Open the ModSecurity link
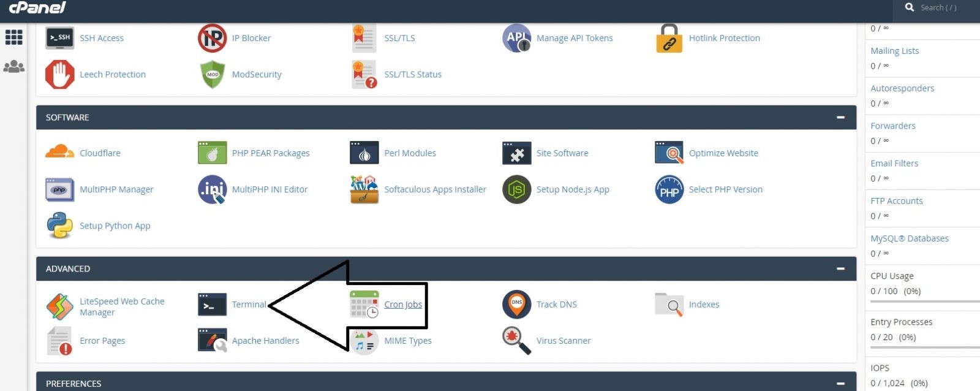980x391 pixels. [x=257, y=75]
